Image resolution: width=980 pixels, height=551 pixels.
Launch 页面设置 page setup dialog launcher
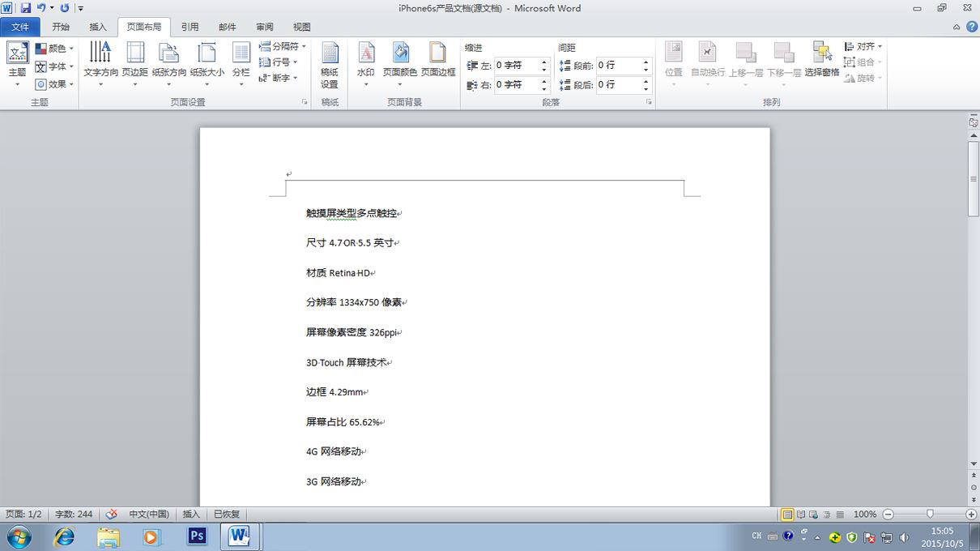tap(305, 103)
